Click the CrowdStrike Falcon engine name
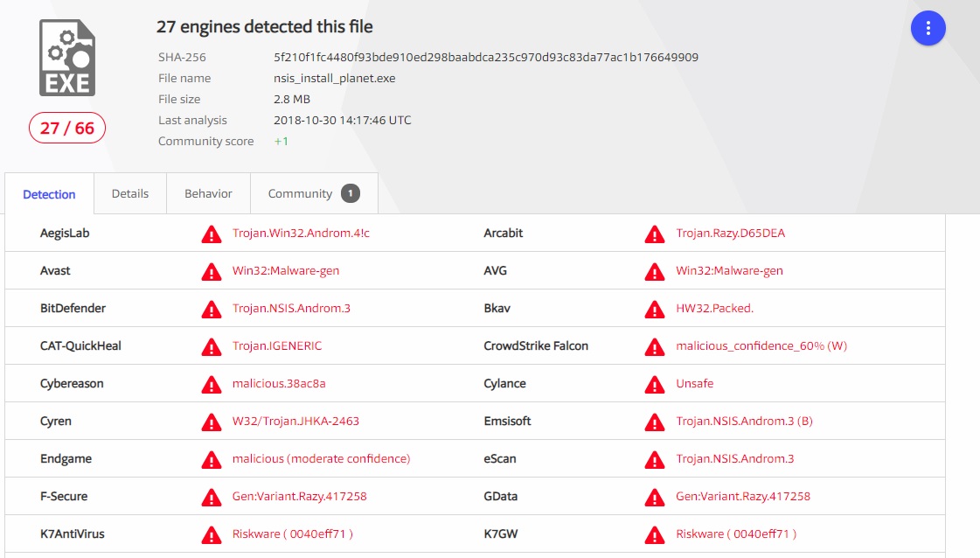Image resolution: width=980 pixels, height=558 pixels. (536, 346)
